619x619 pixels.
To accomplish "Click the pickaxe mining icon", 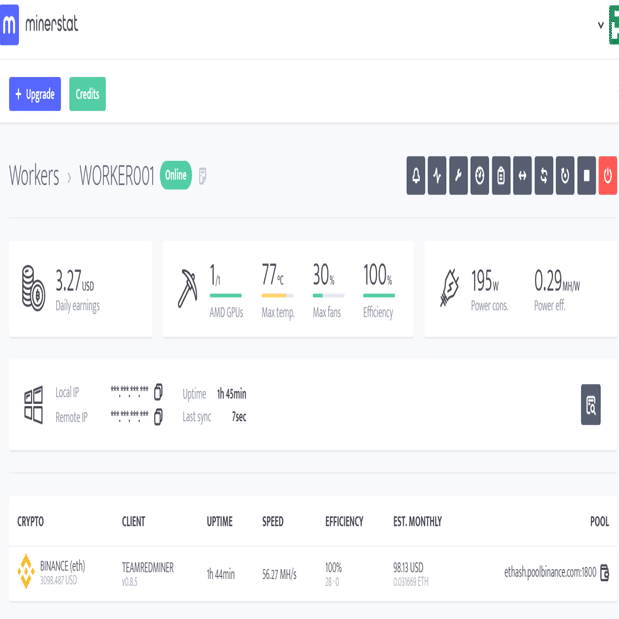I will click(187, 288).
